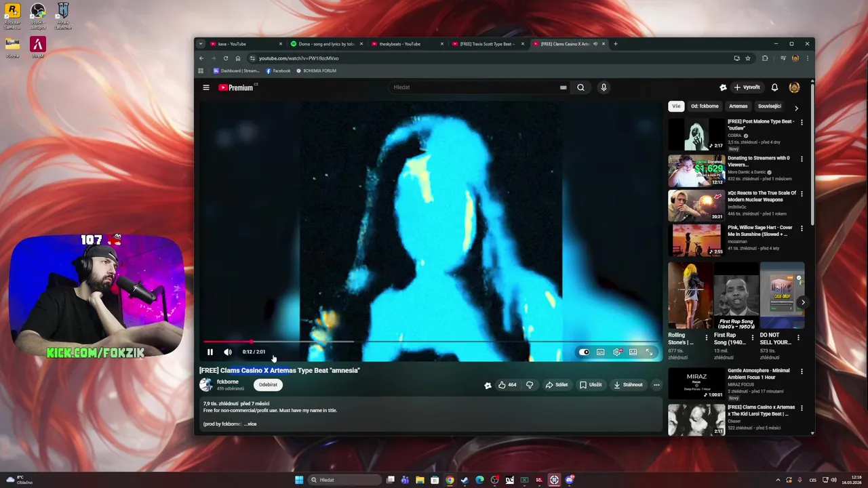Bookmark this page with star icon
This screenshot has height=488, width=868.
(x=748, y=58)
